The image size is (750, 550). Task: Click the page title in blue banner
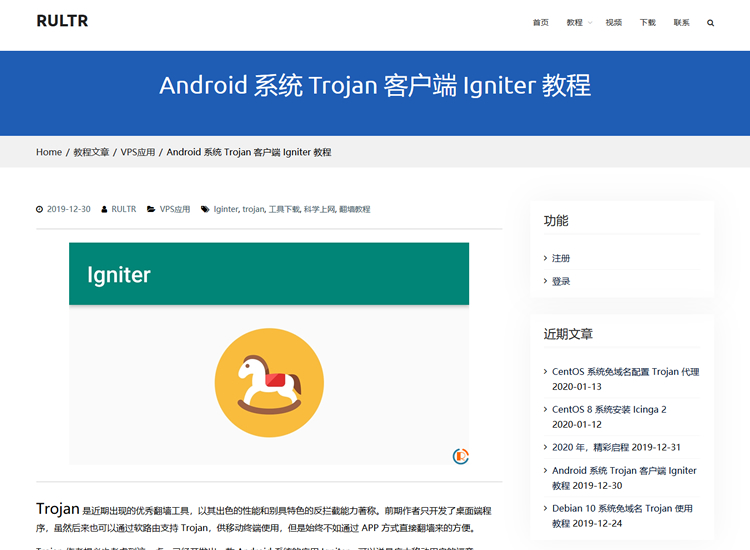375,86
